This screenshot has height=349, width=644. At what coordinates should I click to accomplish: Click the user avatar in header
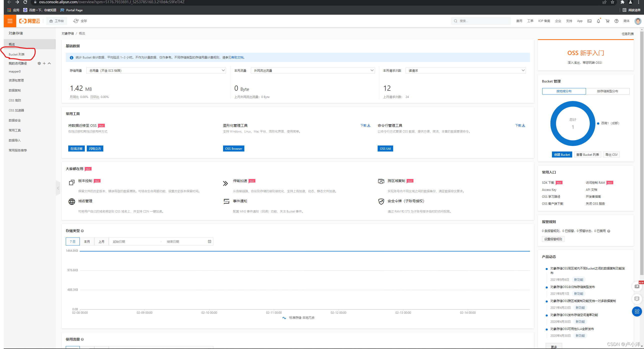tap(637, 21)
